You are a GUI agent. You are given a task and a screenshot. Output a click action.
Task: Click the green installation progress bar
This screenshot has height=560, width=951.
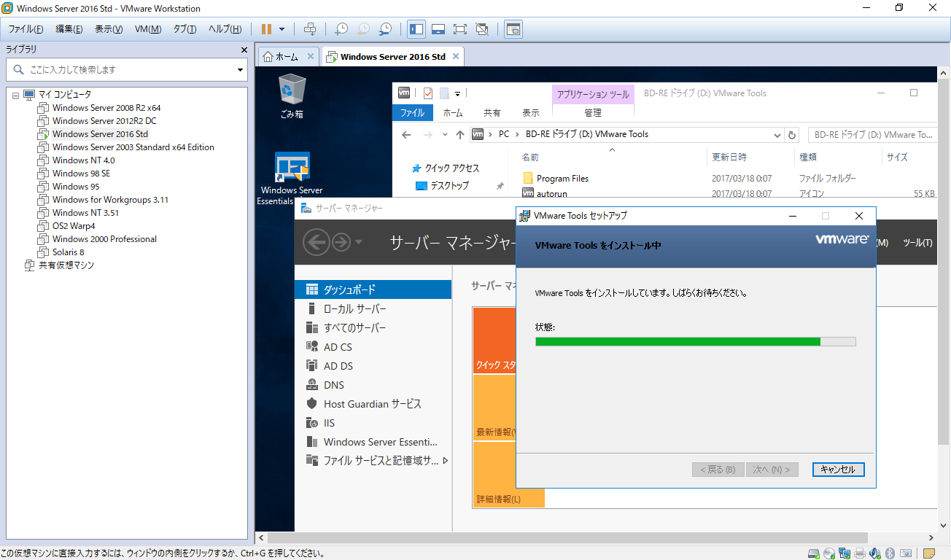[x=678, y=341]
